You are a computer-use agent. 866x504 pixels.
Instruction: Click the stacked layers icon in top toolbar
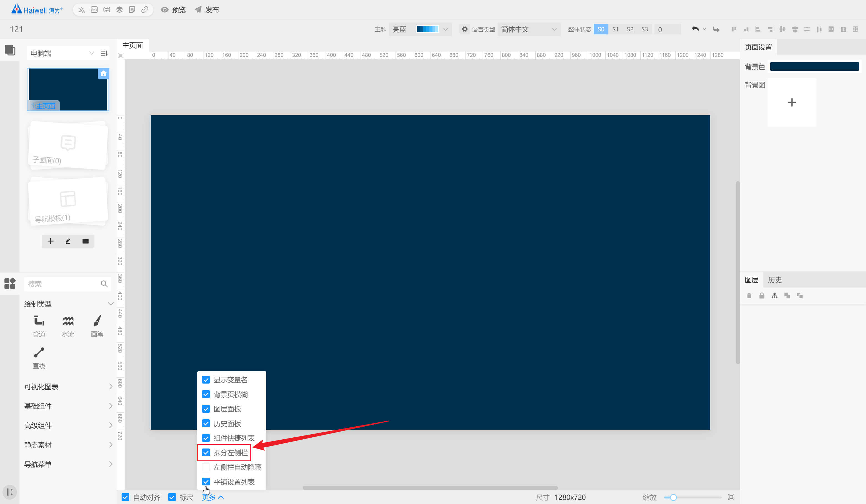[x=120, y=10]
